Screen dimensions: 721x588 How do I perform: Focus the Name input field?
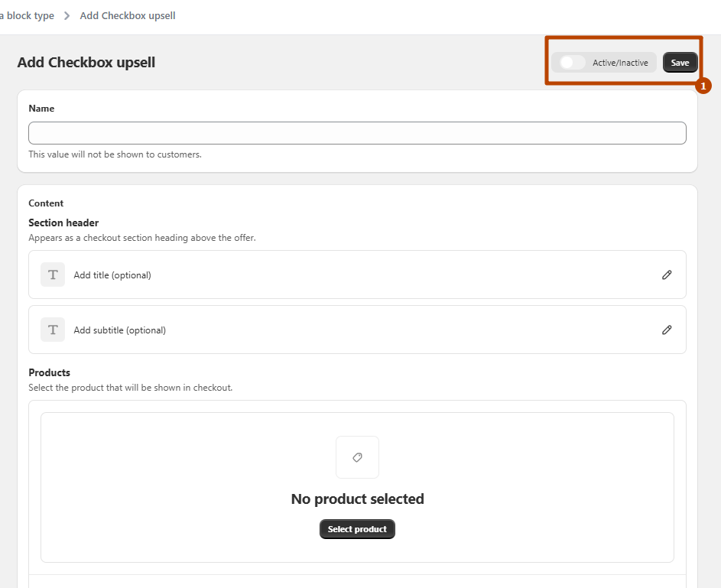tap(357, 133)
